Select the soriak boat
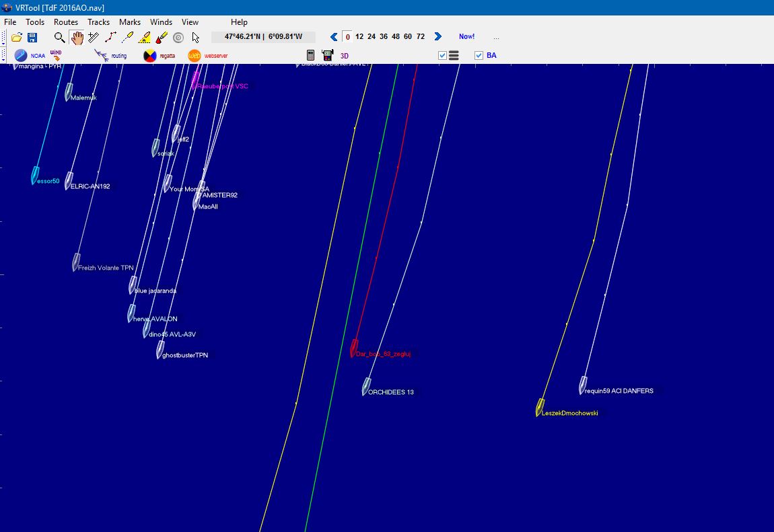The image size is (774, 532). tap(155, 148)
